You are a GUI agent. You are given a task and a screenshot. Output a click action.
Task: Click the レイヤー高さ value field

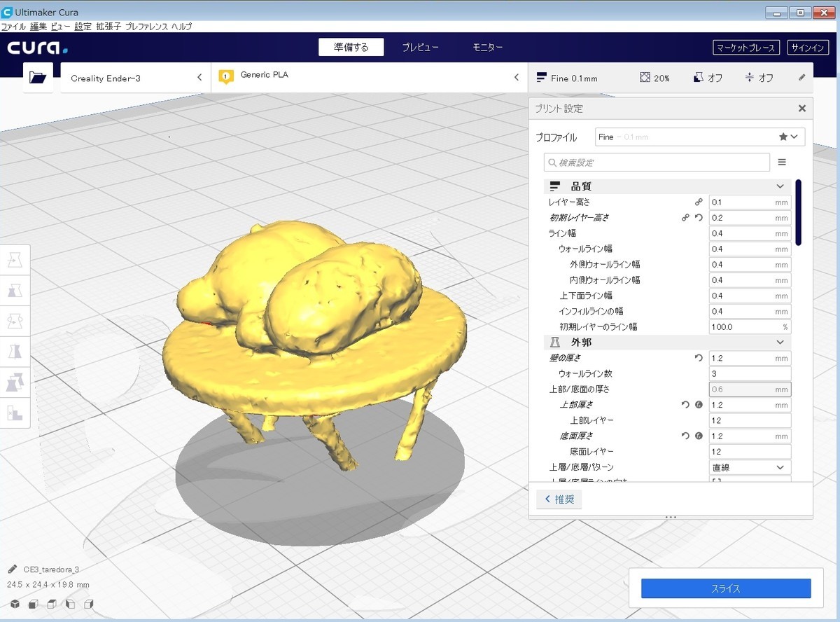point(750,202)
